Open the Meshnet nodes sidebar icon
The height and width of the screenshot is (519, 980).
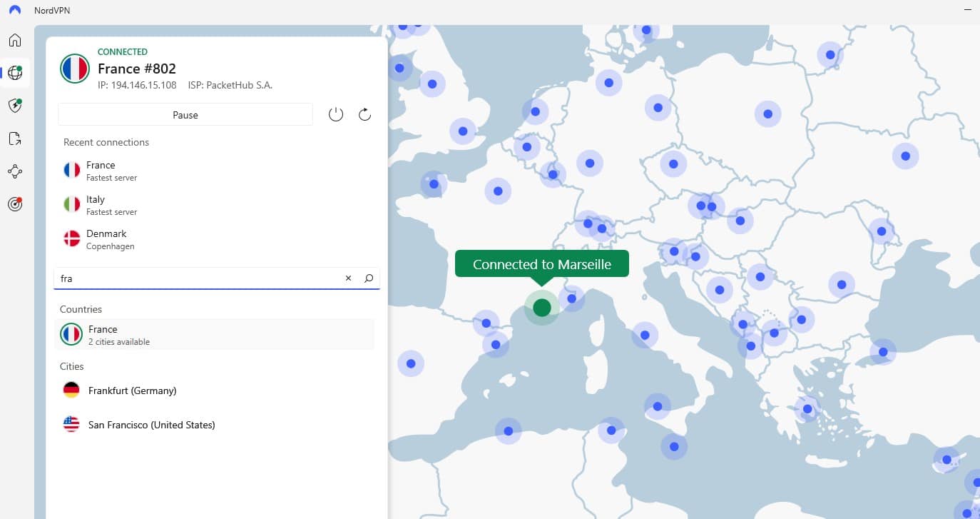[15, 171]
